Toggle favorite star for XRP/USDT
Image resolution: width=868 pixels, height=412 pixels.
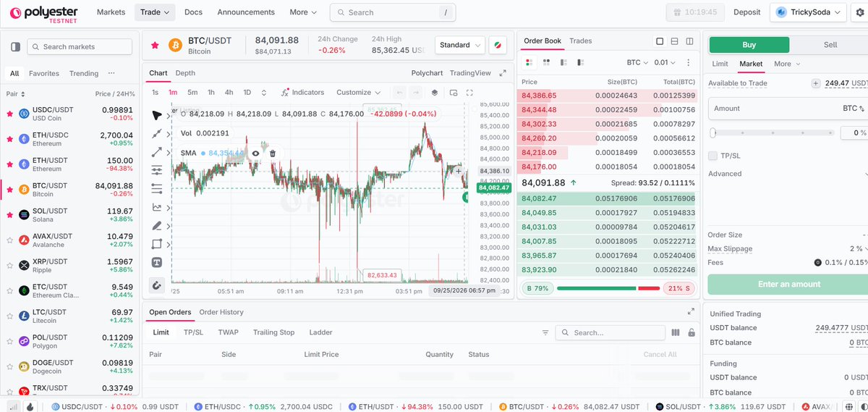(9, 265)
